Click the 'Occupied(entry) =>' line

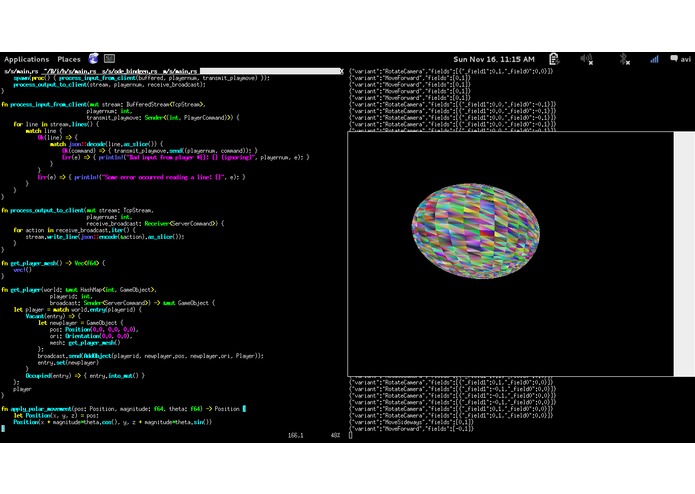[85, 376]
